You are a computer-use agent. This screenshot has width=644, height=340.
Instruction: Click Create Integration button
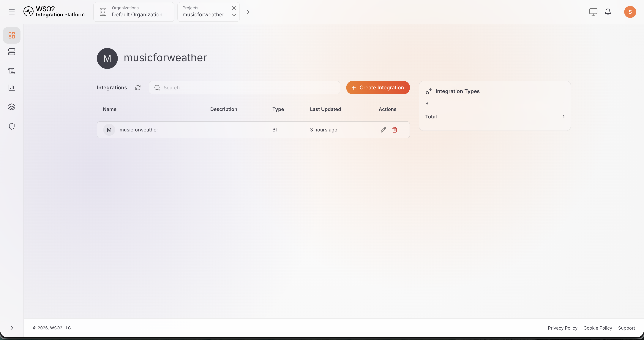point(378,88)
